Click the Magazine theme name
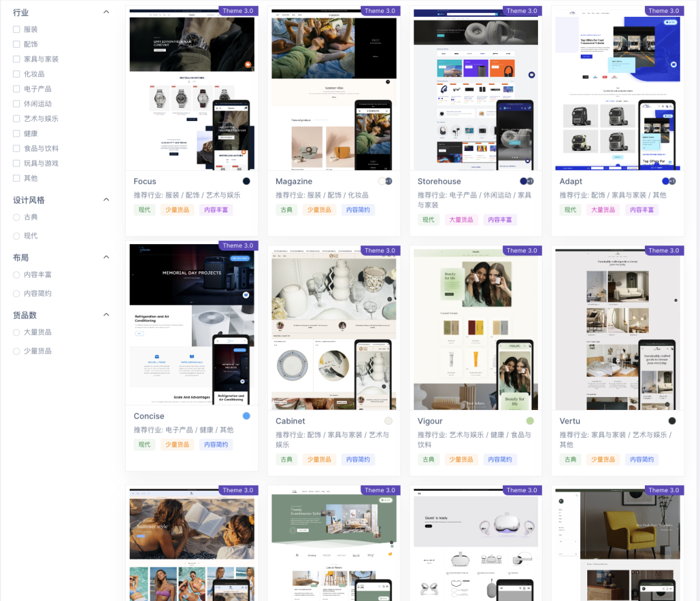700x601 pixels. tap(294, 181)
